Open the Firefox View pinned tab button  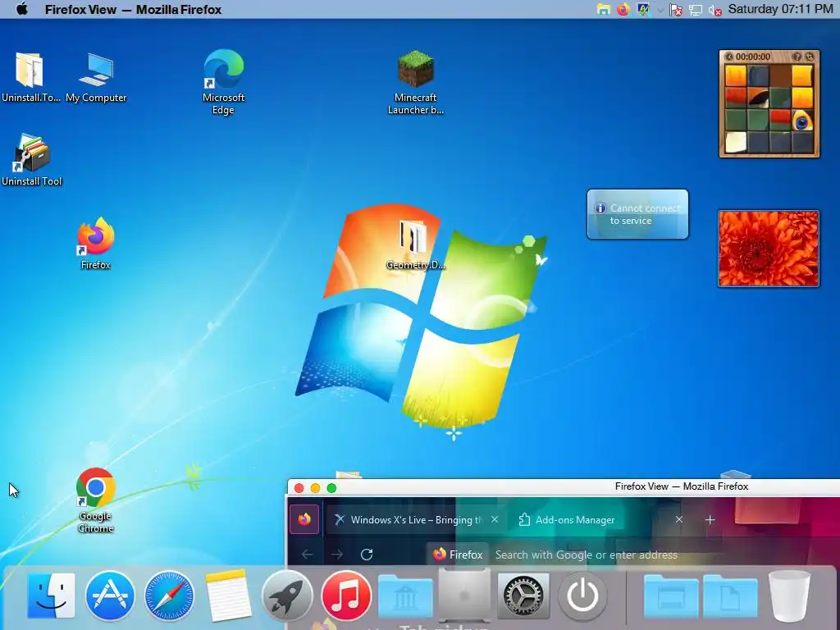click(x=304, y=519)
